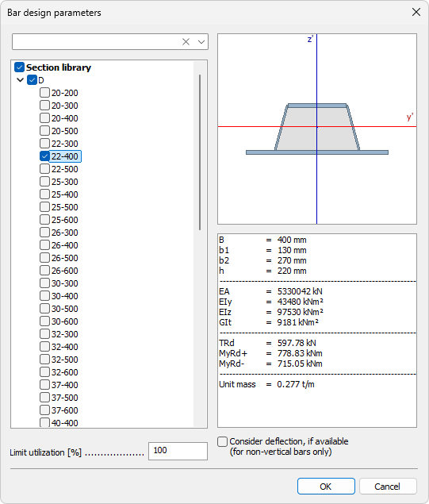The width and height of the screenshot is (429, 504).
Task: Pick the 30-600 tree item
Action: [x=64, y=321]
